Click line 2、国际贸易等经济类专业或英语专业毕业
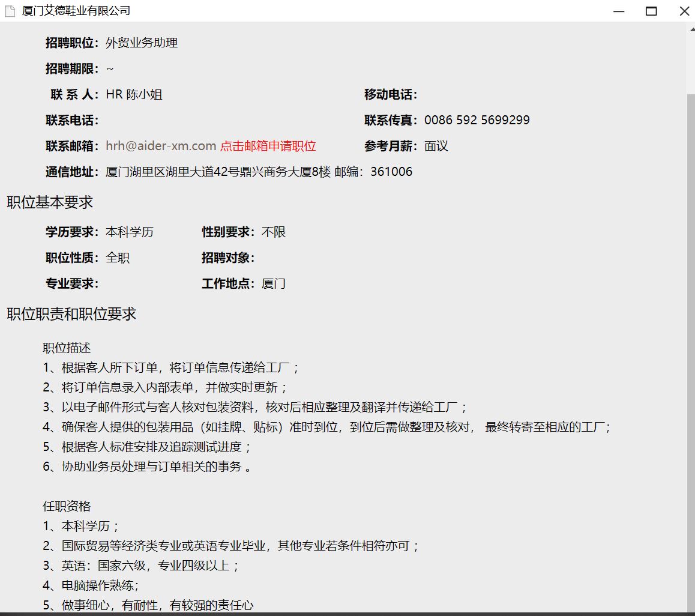 [231, 546]
